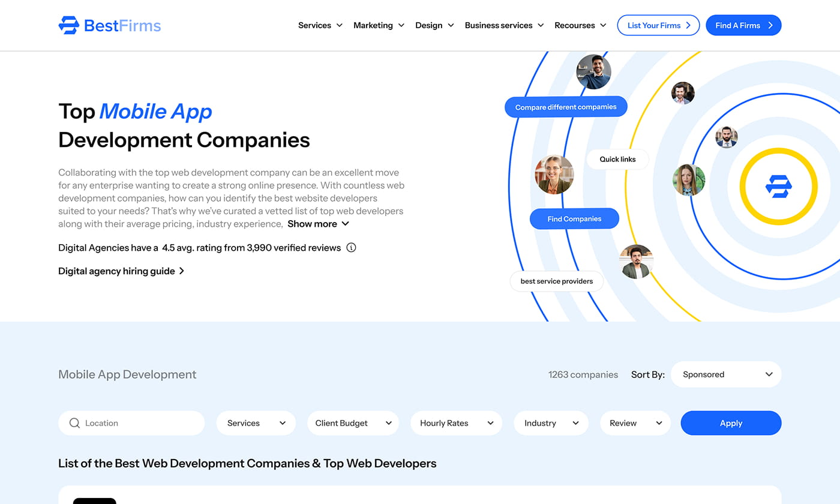Click the avatar of woman in green
Screen dimensions: 840x504
pyautogui.click(x=688, y=180)
